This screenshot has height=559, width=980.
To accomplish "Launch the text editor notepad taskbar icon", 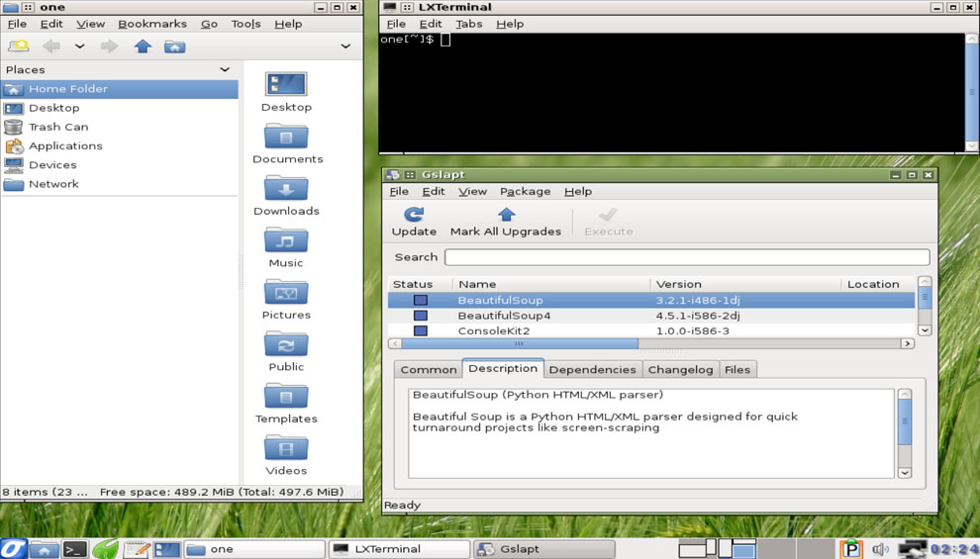I will (x=137, y=549).
